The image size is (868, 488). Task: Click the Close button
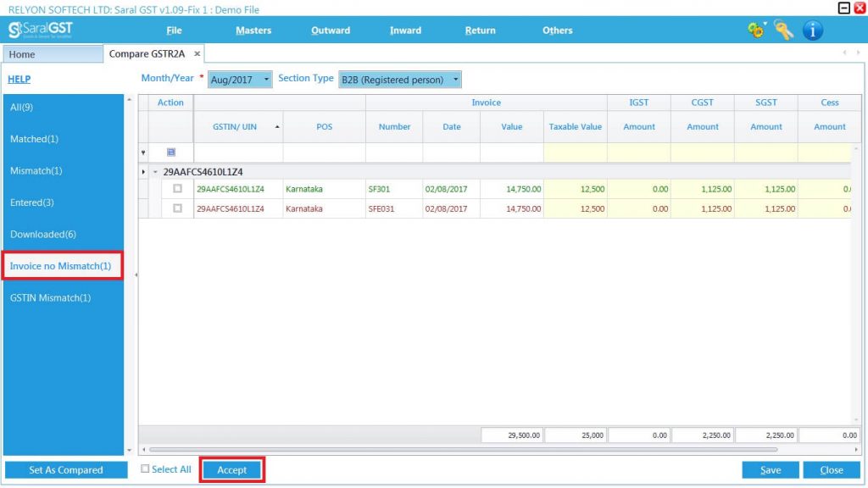[x=832, y=469]
